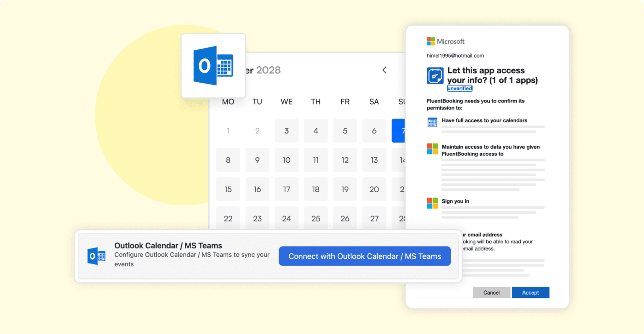Choose day 18 on the calendar grid
The height and width of the screenshot is (334, 644).
point(316,189)
